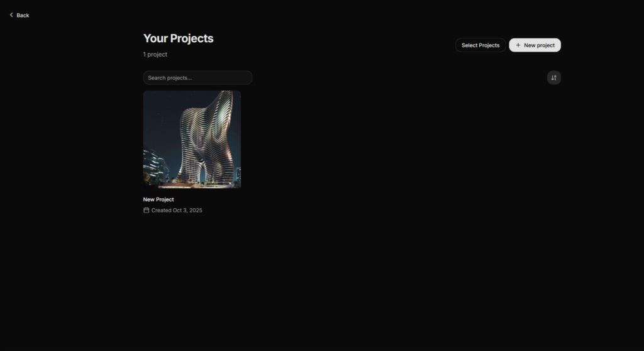Click the "Your Projects" page heading

click(178, 38)
